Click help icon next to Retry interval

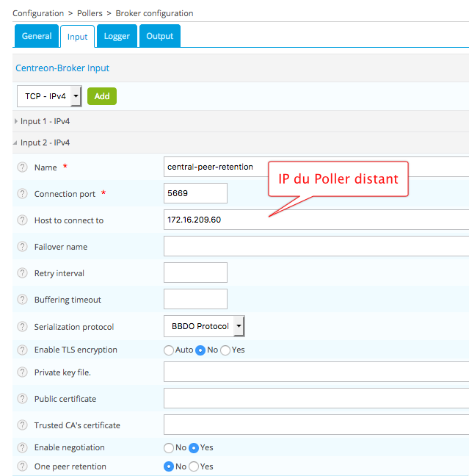tap(22, 273)
